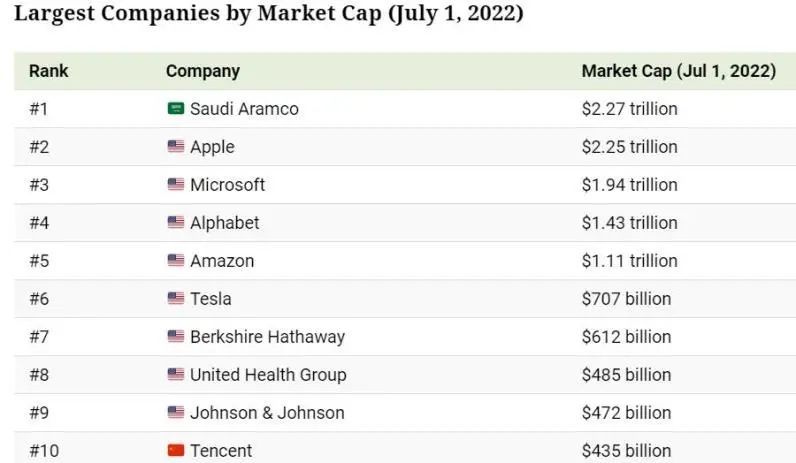Screen dimensions: 796x463
Task: Click the China flag beside Tencent
Action: (x=176, y=451)
